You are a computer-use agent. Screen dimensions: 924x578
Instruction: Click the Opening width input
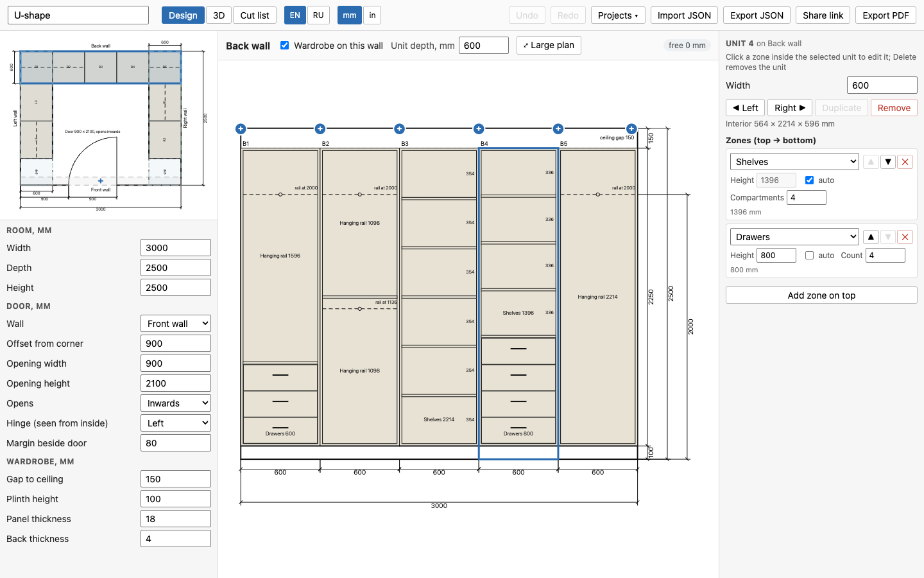(176, 363)
